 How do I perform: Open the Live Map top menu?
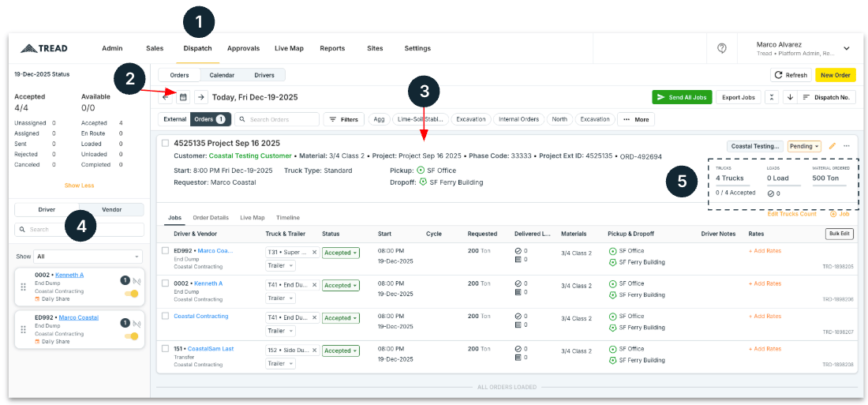pyautogui.click(x=289, y=48)
